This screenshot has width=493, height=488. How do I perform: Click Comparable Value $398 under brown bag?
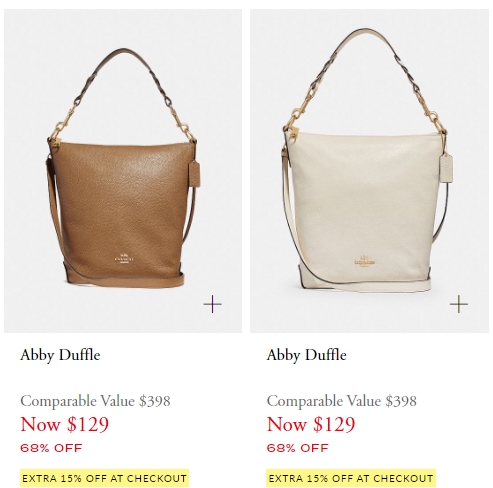click(x=95, y=401)
